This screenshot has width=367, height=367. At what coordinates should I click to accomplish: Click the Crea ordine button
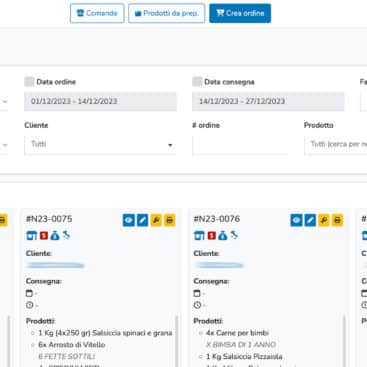(x=240, y=13)
